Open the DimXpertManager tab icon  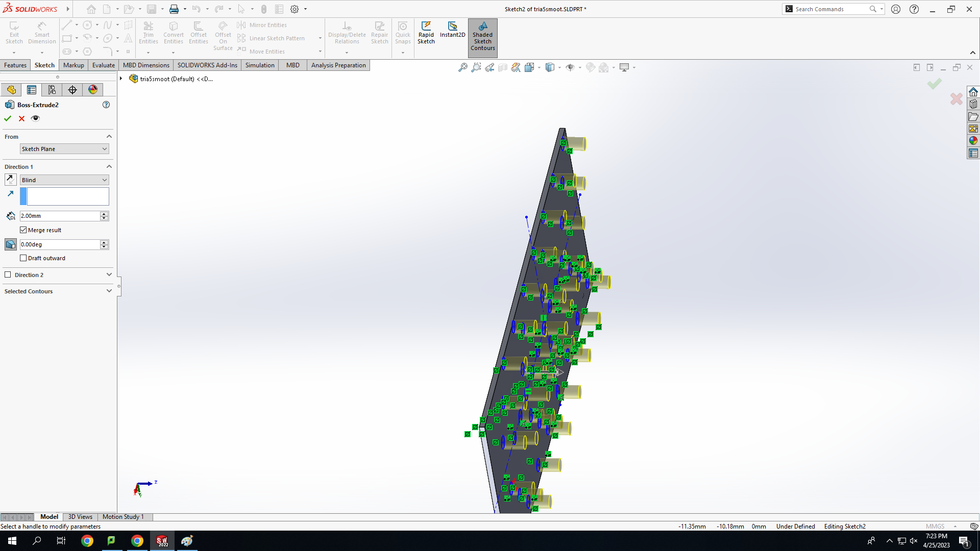pyautogui.click(x=72, y=90)
